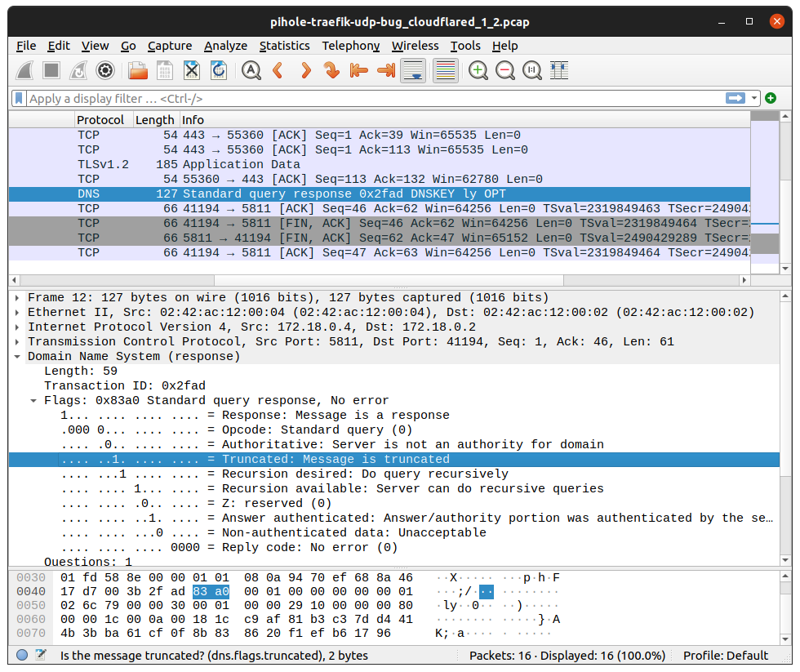The image size is (800, 672).
Task: Select Transaction ID: 0x2fad line
Action: click(393, 385)
